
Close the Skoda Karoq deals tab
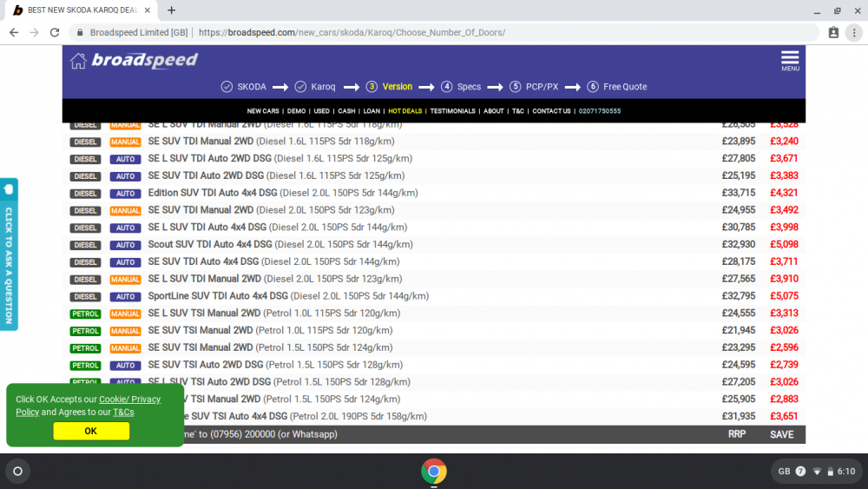click(x=148, y=10)
